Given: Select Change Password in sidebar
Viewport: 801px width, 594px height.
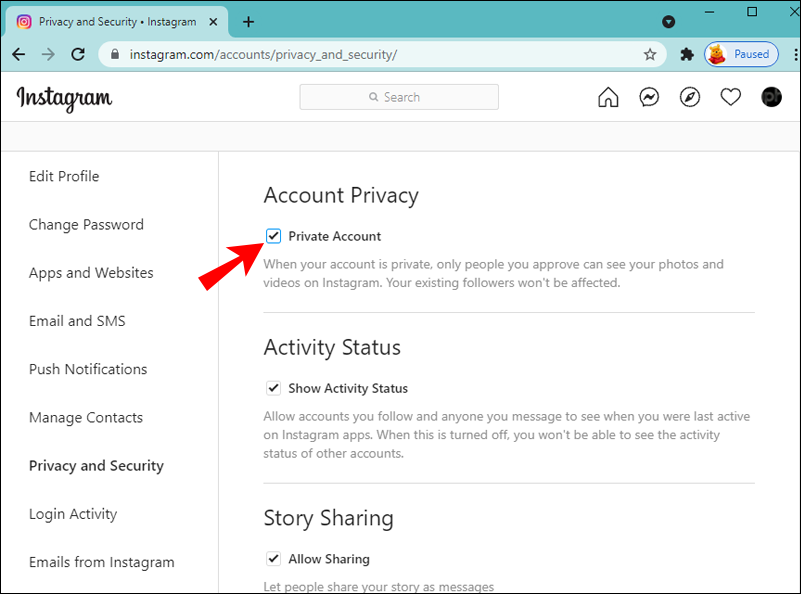Looking at the screenshot, I should tap(86, 225).
